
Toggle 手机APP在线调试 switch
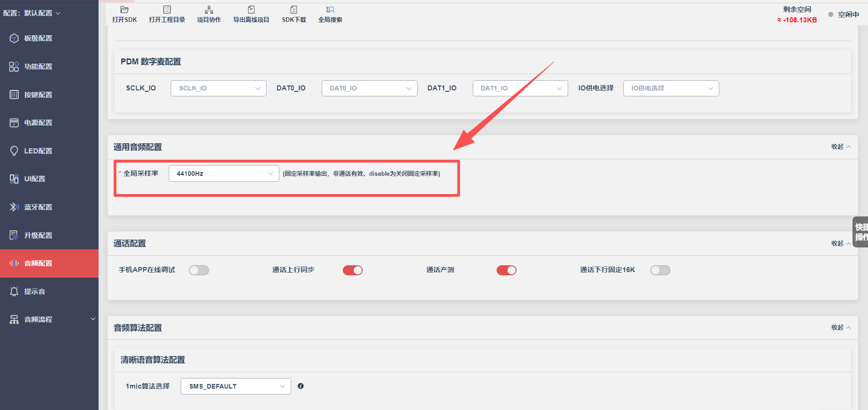pyautogui.click(x=199, y=270)
